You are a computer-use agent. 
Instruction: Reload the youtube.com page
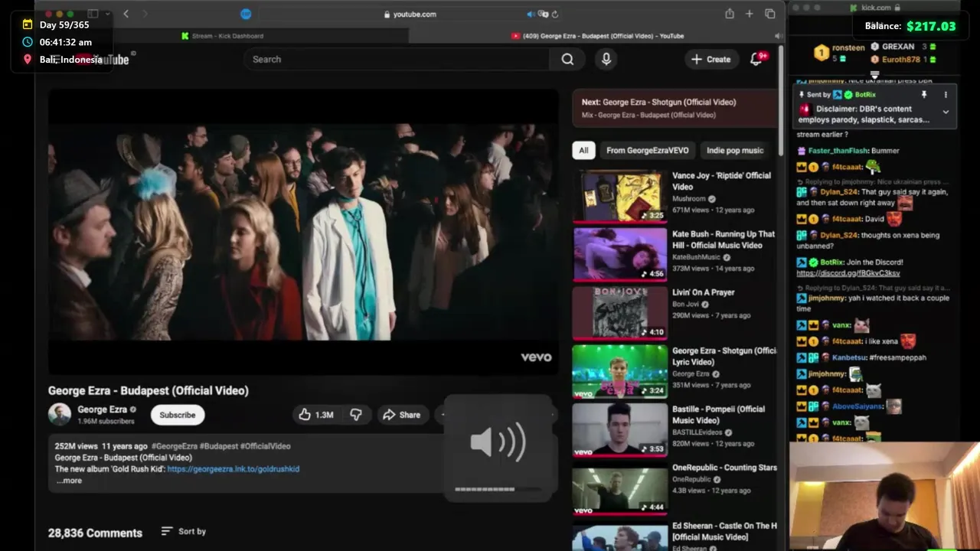coord(555,14)
